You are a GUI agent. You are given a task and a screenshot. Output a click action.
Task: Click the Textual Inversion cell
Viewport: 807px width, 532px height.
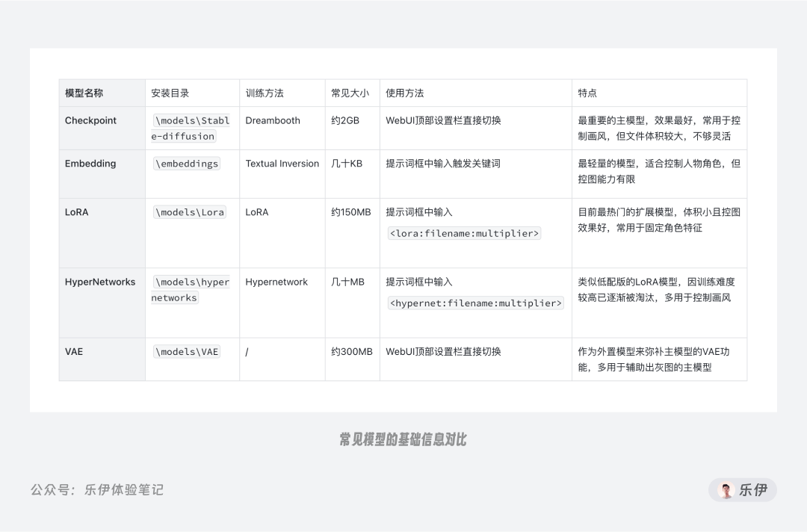(x=282, y=174)
